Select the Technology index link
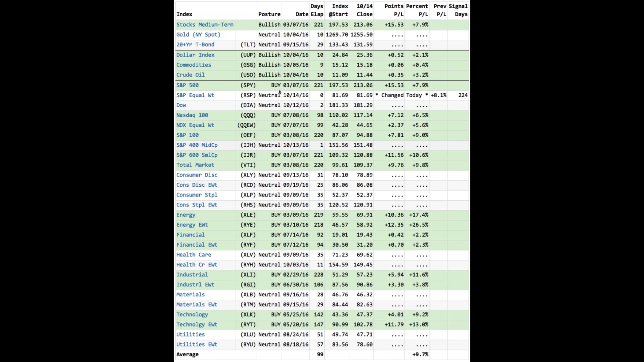 tap(192, 315)
